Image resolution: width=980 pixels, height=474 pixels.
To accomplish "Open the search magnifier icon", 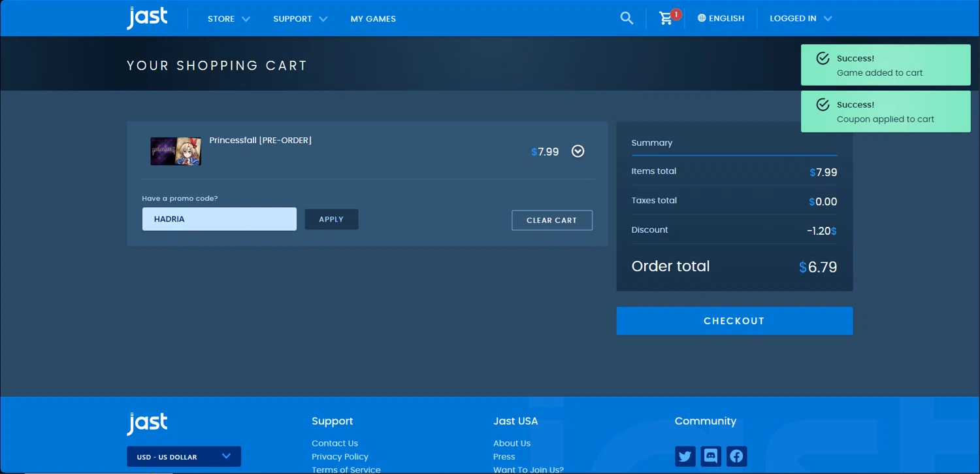I will (x=627, y=18).
